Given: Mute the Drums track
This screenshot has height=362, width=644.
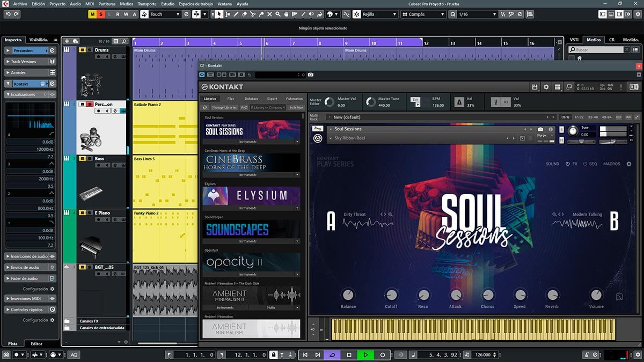Looking at the screenshot, I should (x=82, y=50).
